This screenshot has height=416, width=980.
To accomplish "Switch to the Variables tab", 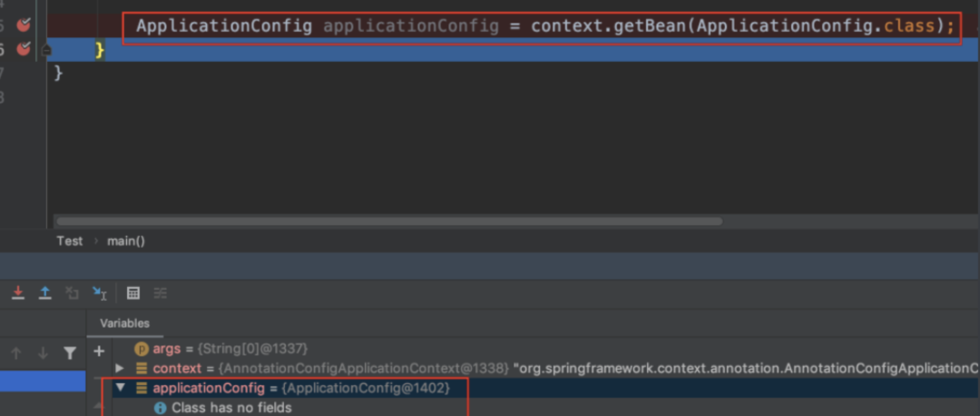I will [124, 323].
